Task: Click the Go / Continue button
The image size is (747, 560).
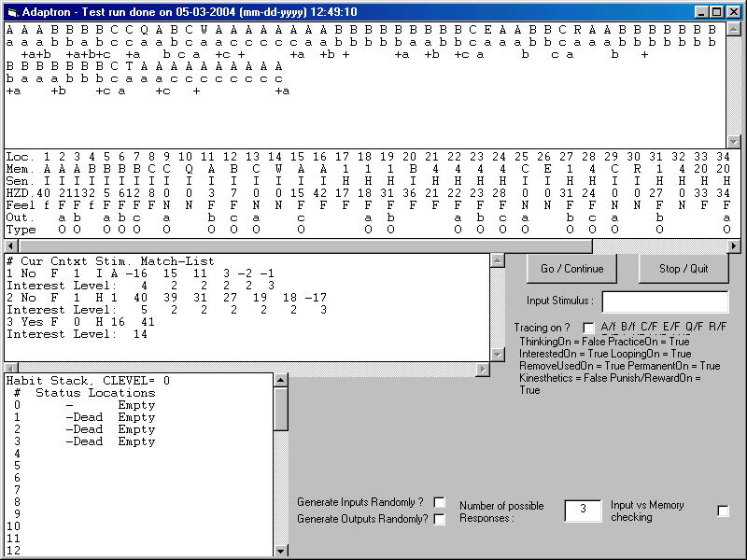Action: (571, 269)
